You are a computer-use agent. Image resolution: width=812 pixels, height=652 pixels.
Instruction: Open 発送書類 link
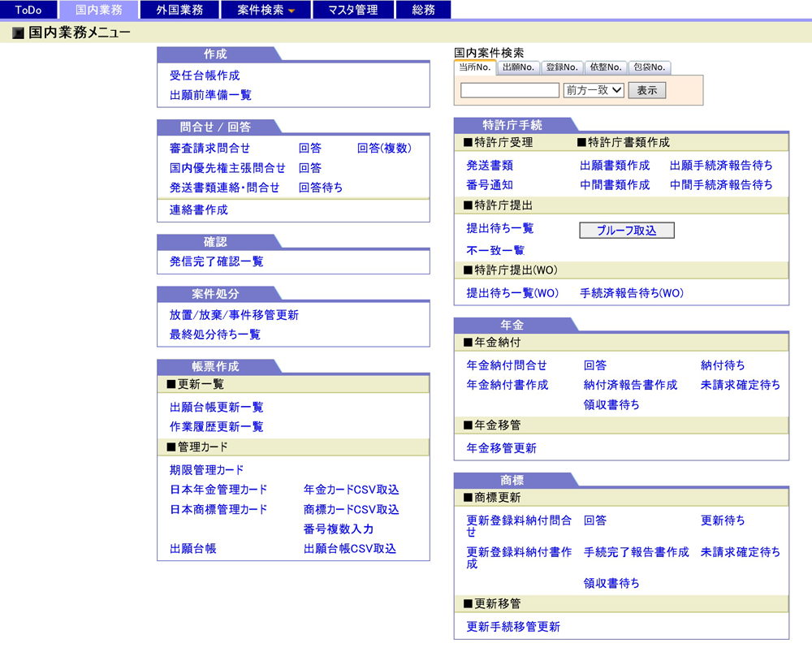[x=490, y=166]
